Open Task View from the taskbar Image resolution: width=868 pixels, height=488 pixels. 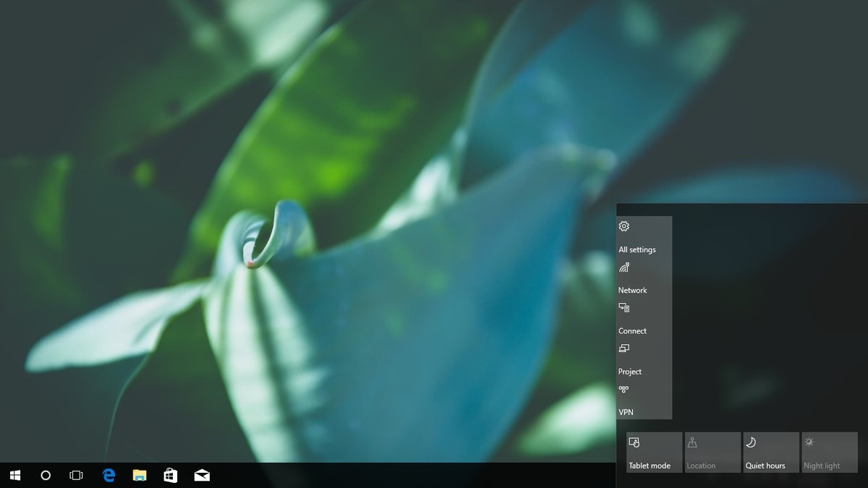(76, 475)
